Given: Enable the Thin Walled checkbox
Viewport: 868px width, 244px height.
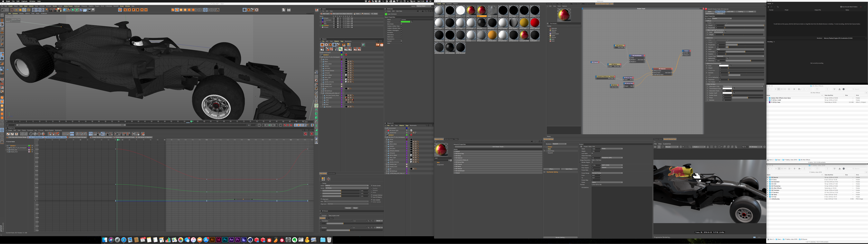Looking at the screenshot, I should (x=720, y=82).
